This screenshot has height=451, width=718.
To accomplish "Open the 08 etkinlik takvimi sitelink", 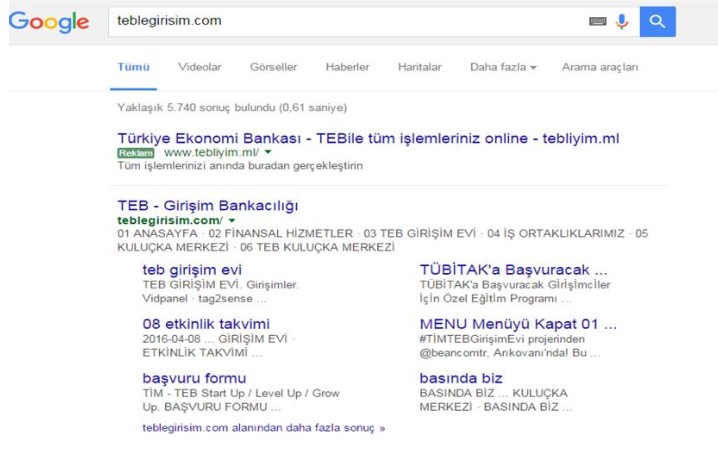I will [206, 324].
